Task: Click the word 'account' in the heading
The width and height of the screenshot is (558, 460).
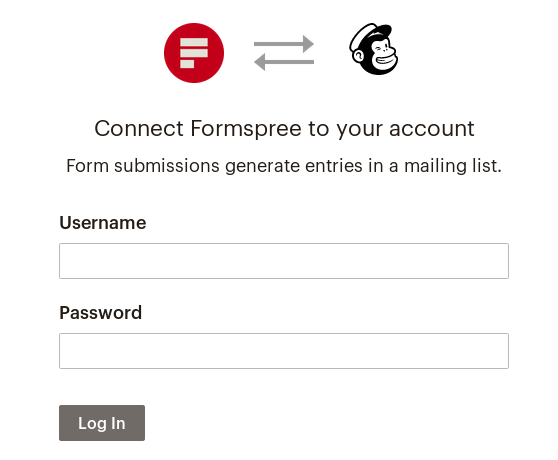Action: (x=432, y=129)
